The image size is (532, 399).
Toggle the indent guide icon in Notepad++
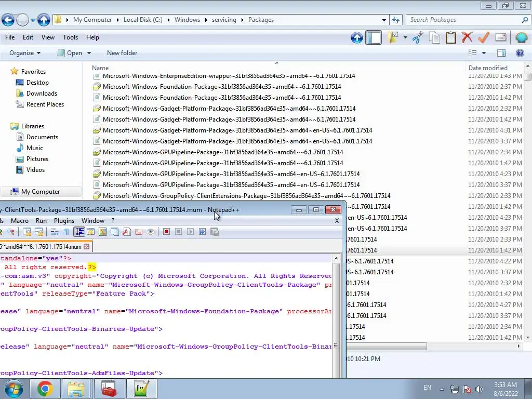click(x=79, y=232)
